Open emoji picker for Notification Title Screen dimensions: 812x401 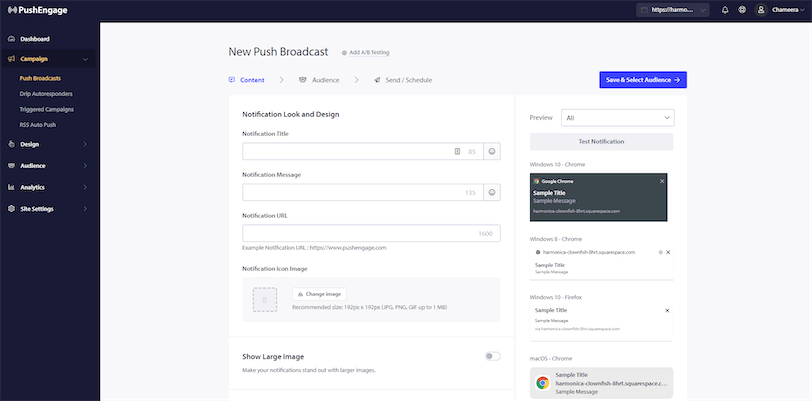pyautogui.click(x=492, y=151)
